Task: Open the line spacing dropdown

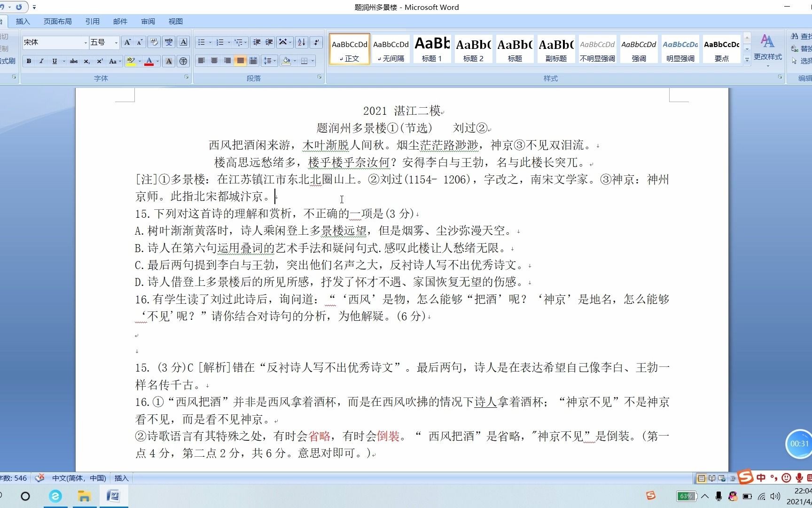Action: [269, 61]
